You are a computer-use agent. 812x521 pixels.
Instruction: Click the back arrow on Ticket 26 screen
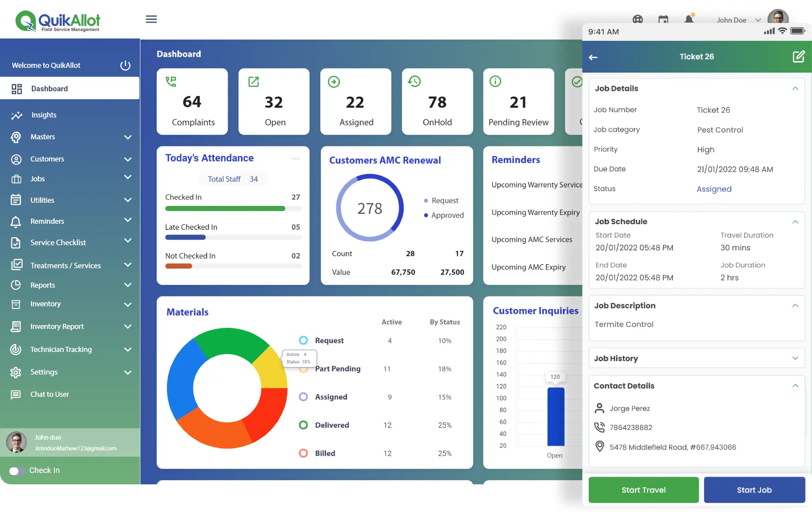click(594, 57)
